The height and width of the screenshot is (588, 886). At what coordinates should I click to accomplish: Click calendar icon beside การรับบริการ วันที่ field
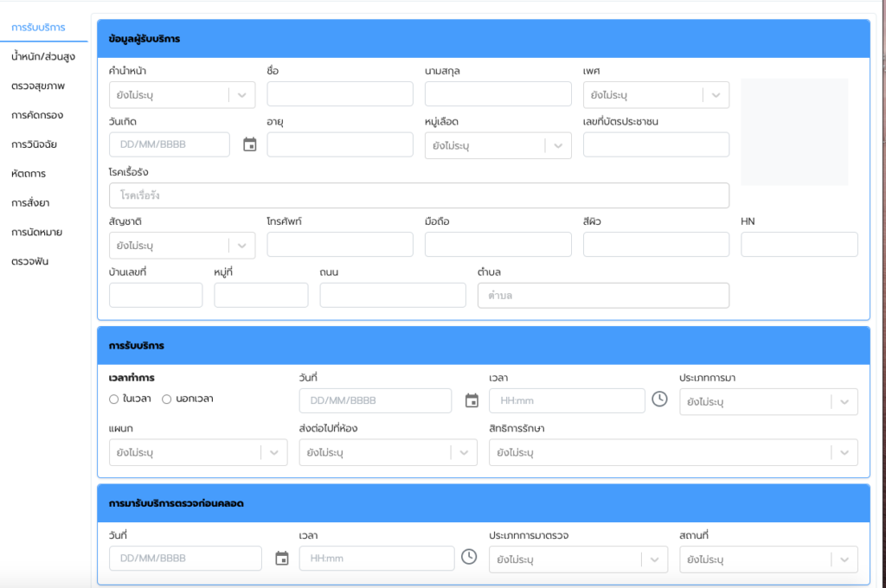click(x=472, y=400)
